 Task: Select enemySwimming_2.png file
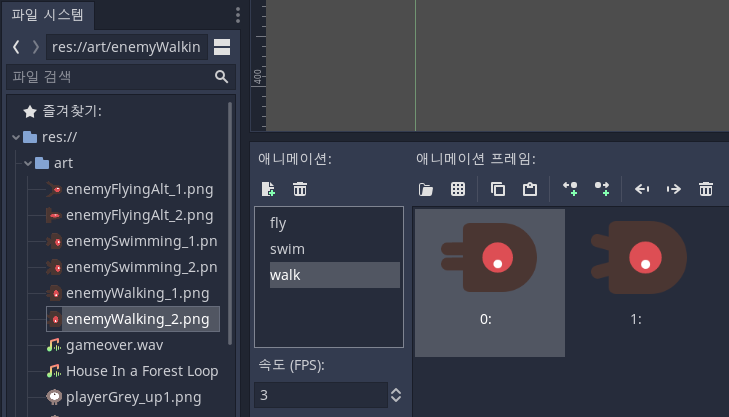point(132,267)
